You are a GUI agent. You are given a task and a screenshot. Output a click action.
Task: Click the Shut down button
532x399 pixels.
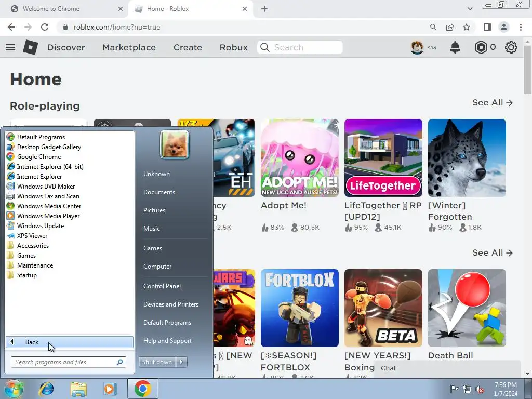[x=157, y=362]
